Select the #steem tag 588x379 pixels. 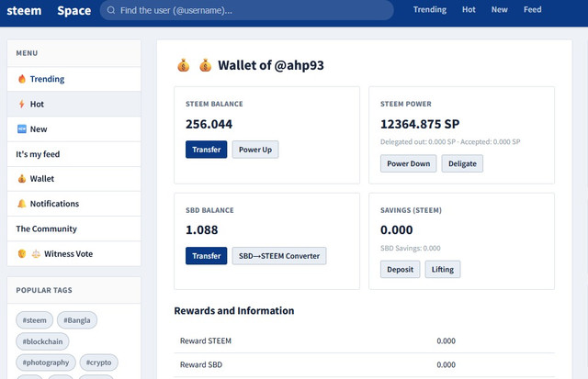[35, 320]
